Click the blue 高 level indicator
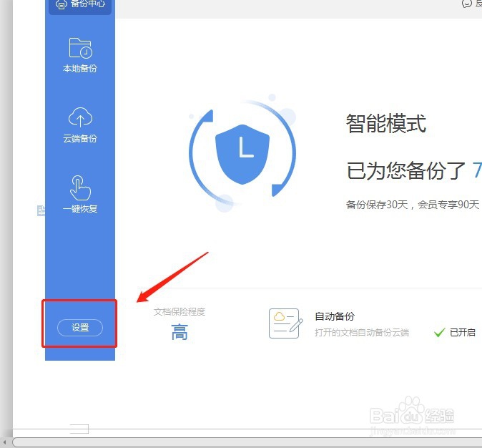 [x=179, y=332]
